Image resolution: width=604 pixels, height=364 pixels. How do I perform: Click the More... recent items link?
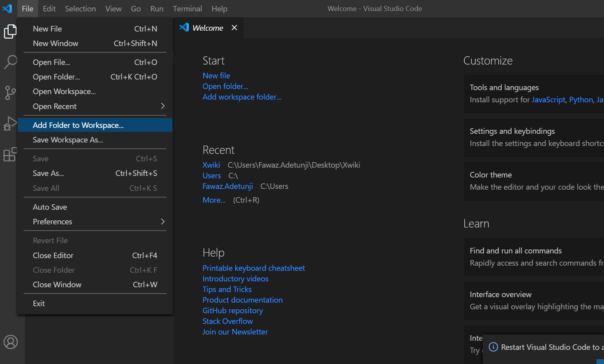click(214, 200)
